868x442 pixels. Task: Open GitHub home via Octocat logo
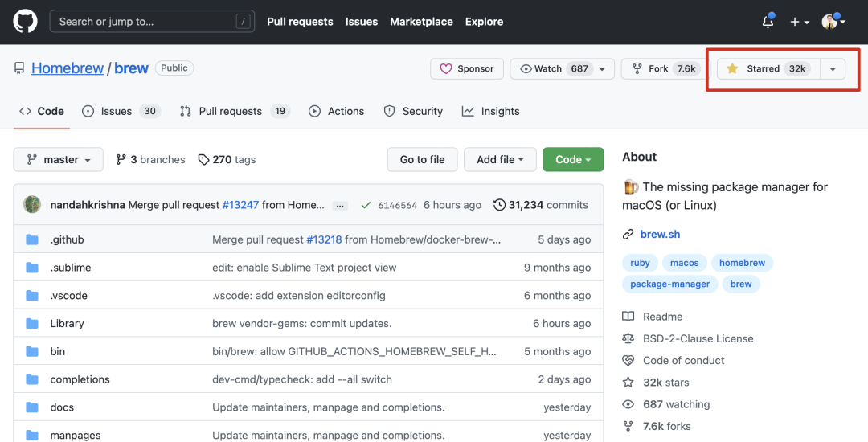coord(25,22)
